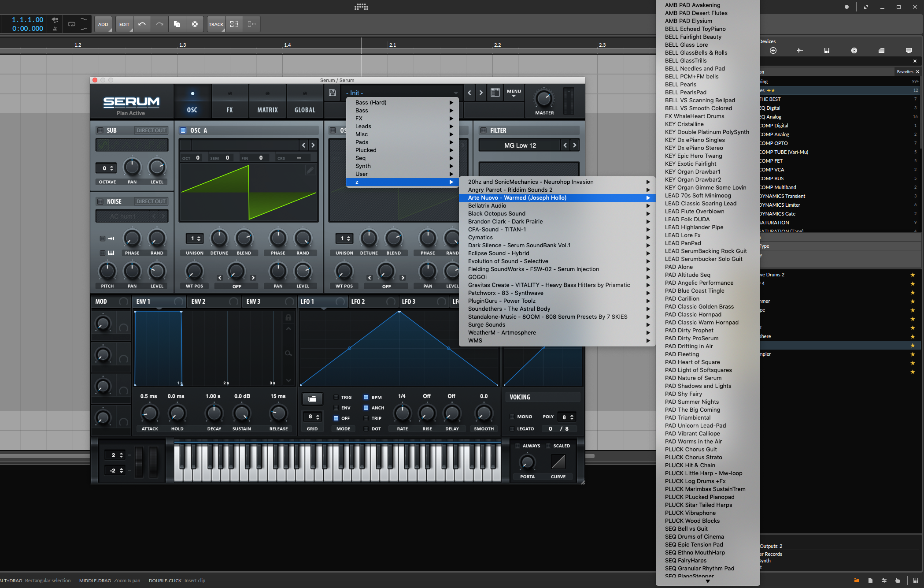Image resolution: width=924 pixels, height=588 pixels.
Task: Click the EDIT toolbar button
Action: pyautogui.click(x=125, y=24)
